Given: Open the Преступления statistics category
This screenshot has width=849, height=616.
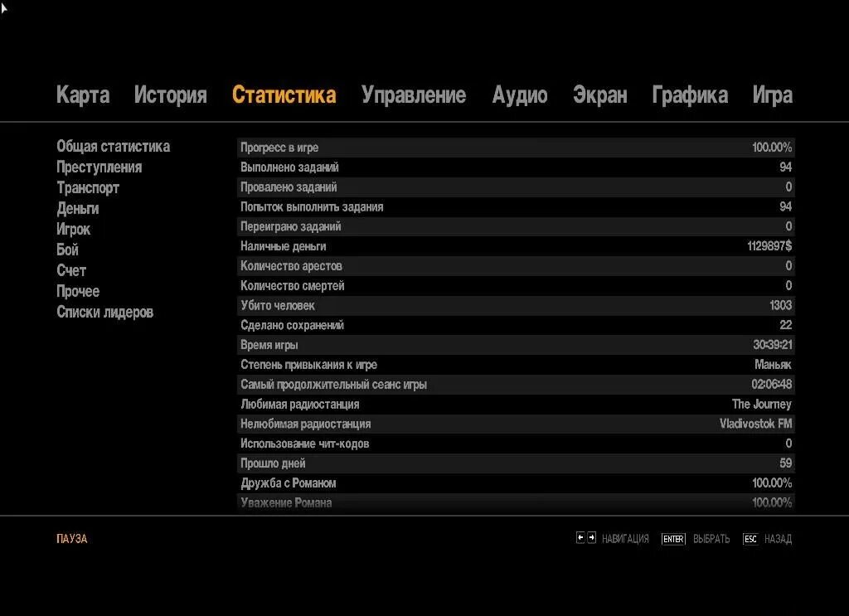Looking at the screenshot, I should 99,167.
